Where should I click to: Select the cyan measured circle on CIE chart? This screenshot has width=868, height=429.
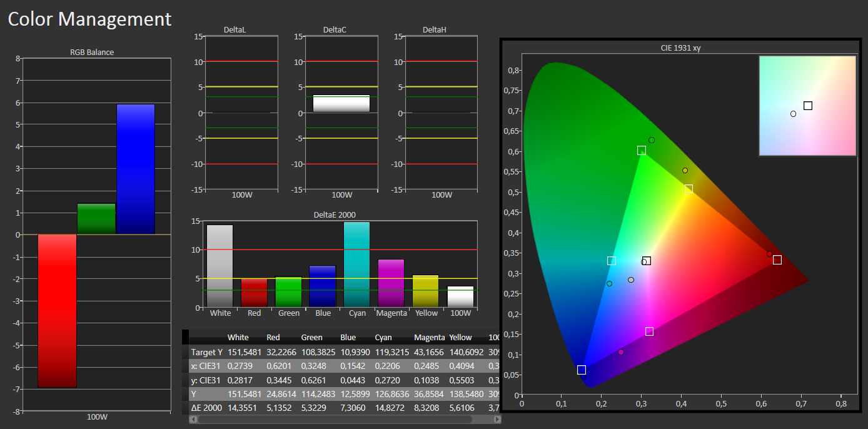pyautogui.click(x=610, y=284)
